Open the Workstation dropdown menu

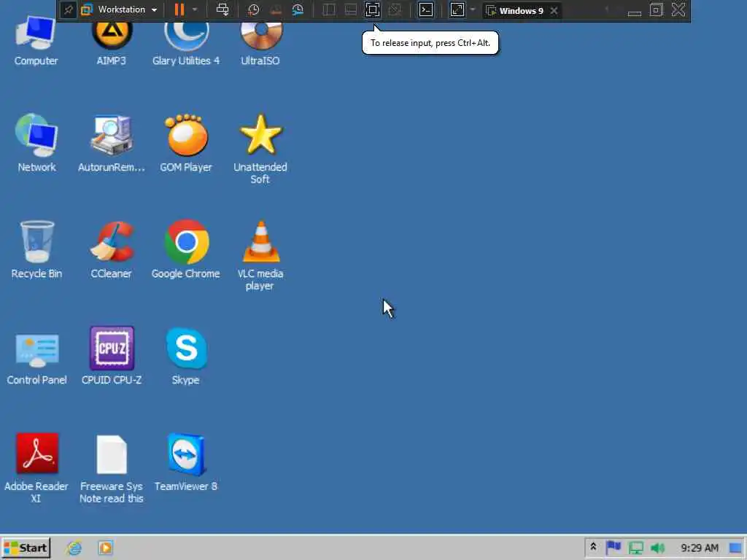pos(127,9)
